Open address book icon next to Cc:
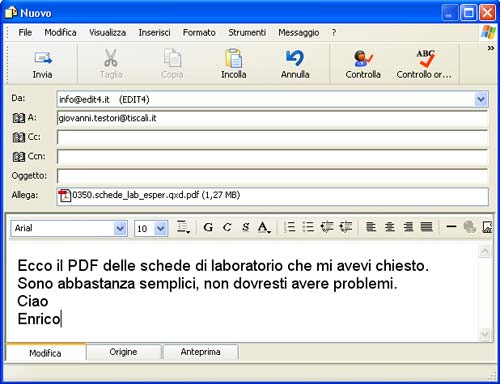Image resolution: width=500 pixels, height=384 pixels. [x=19, y=137]
